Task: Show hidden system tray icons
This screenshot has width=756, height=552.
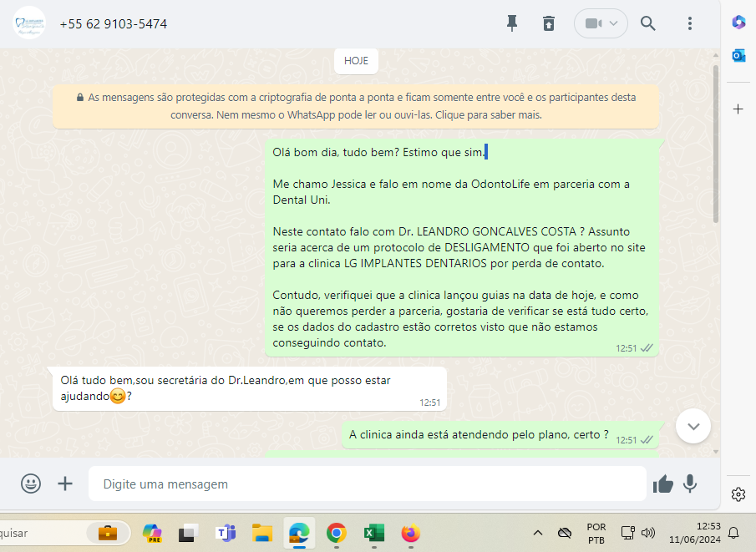Action: point(538,533)
